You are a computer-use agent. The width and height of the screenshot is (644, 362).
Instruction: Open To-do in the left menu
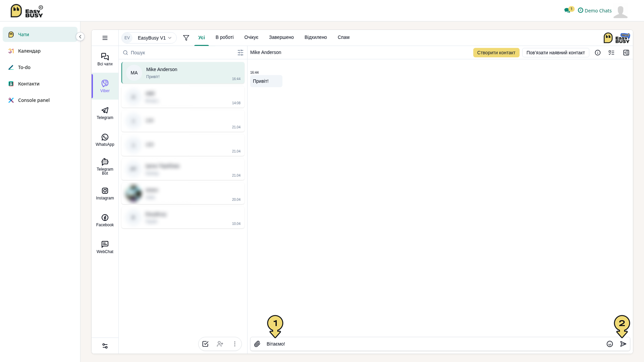tap(40, 67)
